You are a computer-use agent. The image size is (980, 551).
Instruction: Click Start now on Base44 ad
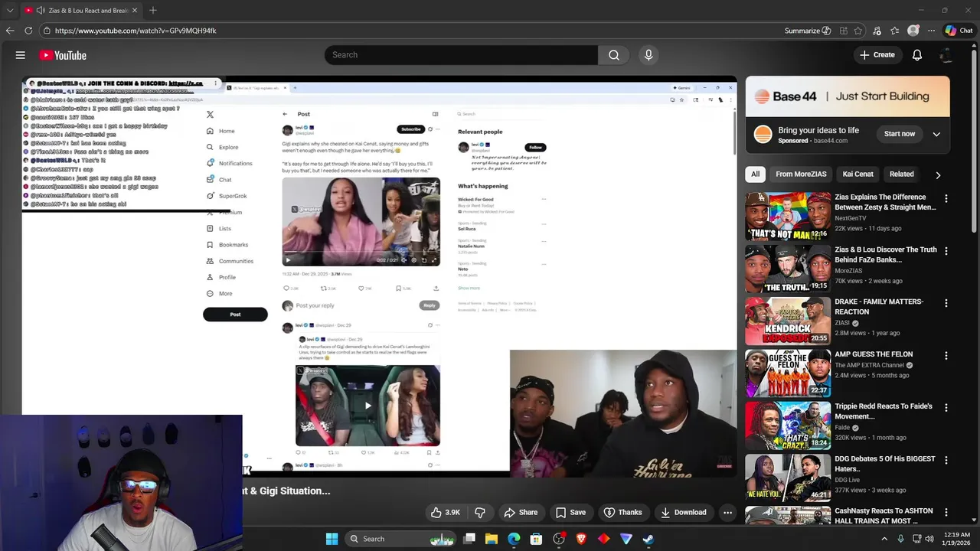[900, 134]
